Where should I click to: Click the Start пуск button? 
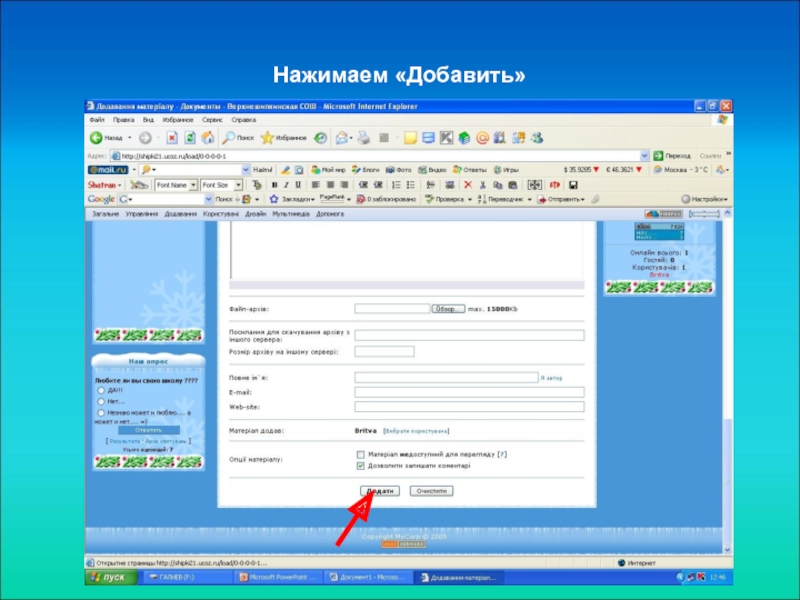111,578
